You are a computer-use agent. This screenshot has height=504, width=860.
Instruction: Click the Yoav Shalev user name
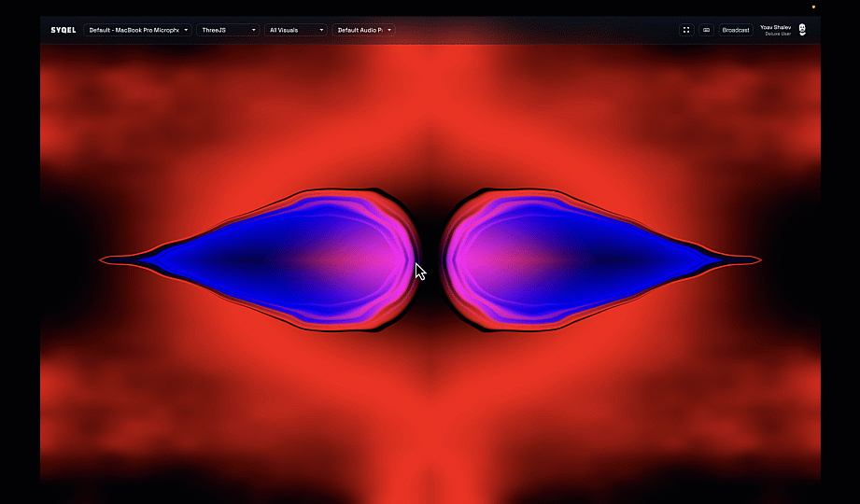pos(775,27)
